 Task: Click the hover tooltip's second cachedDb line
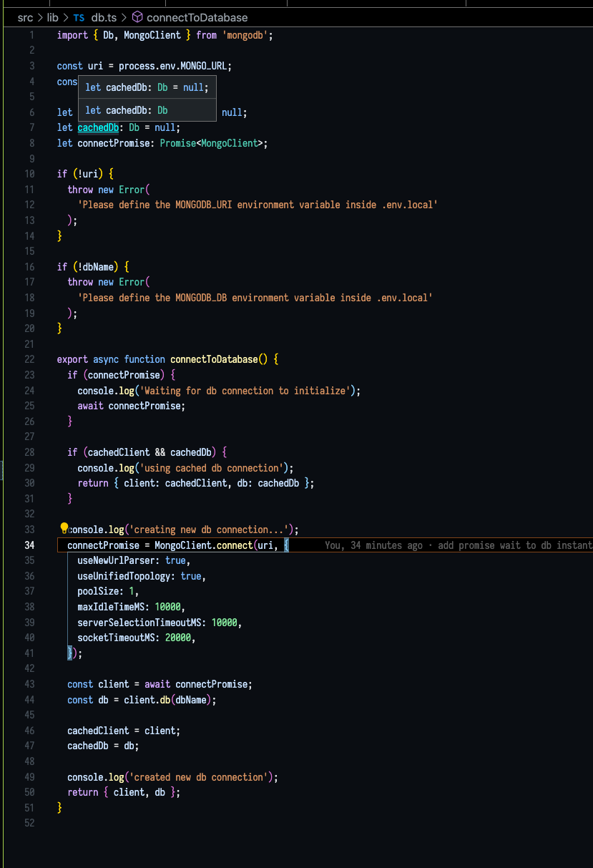click(x=126, y=110)
